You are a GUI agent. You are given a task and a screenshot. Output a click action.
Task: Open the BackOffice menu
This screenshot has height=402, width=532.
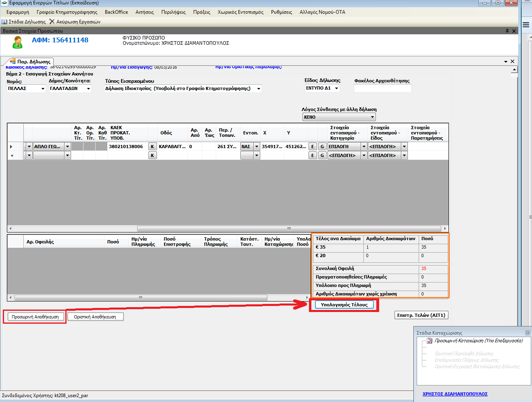tap(116, 12)
